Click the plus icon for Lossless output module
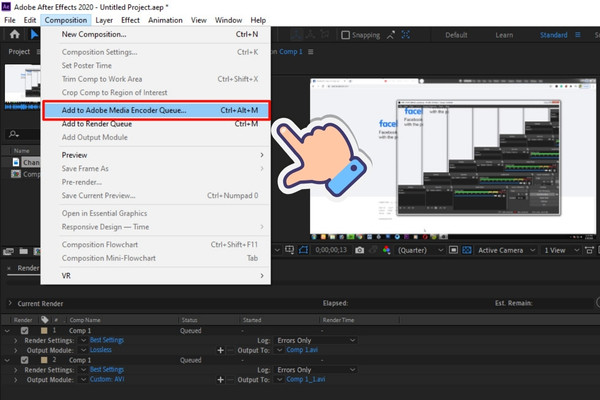This screenshot has height=400, width=600. point(220,350)
